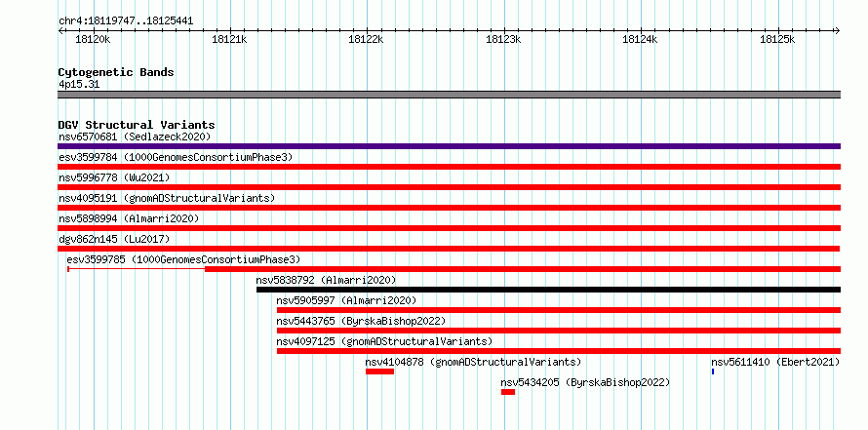Viewport: 868px width, 430px height.
Task: Open esv3599784 (1000GenomesConsortiumPhase3) label
Action: (x=176, y=157)
